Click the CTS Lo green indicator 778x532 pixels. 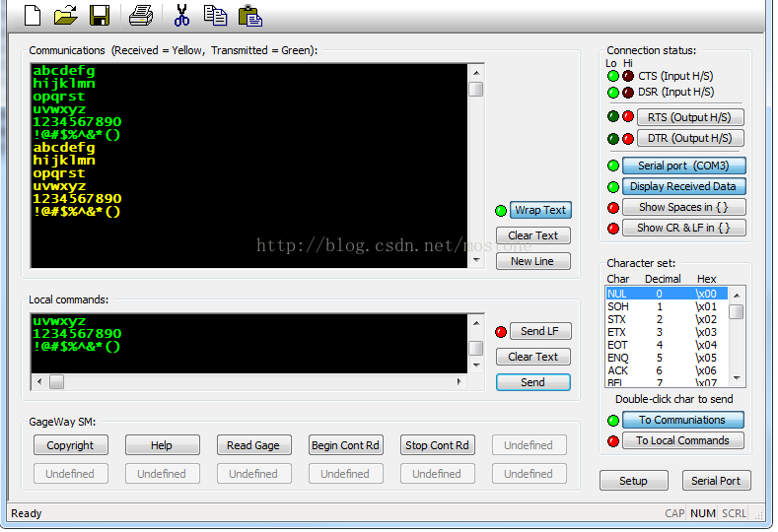613,76
